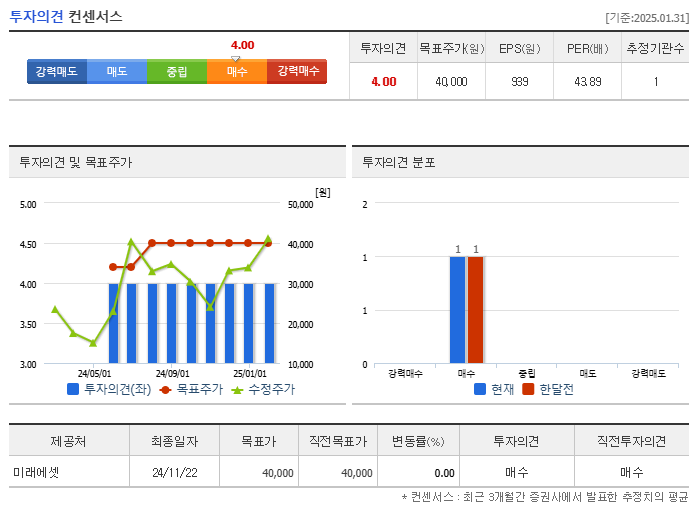Toggle the 투자의견(좌) legend label
This screenshot has width=691, height=505.
(117, 389)
